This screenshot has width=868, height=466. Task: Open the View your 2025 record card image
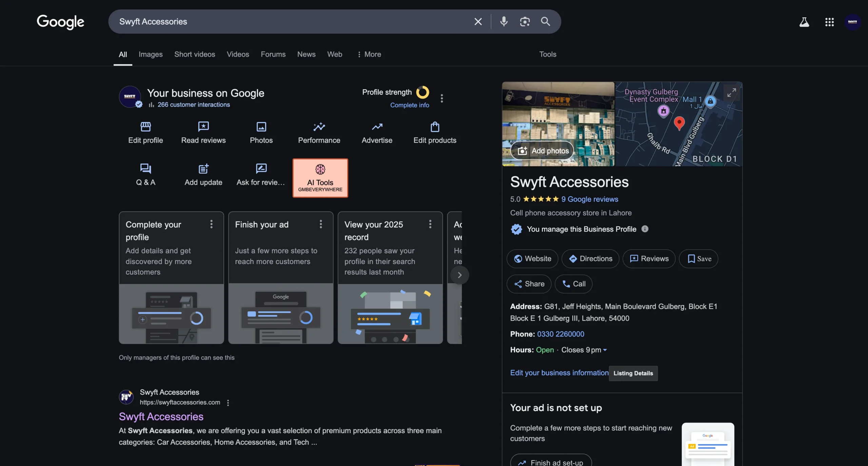coord(390,314)
